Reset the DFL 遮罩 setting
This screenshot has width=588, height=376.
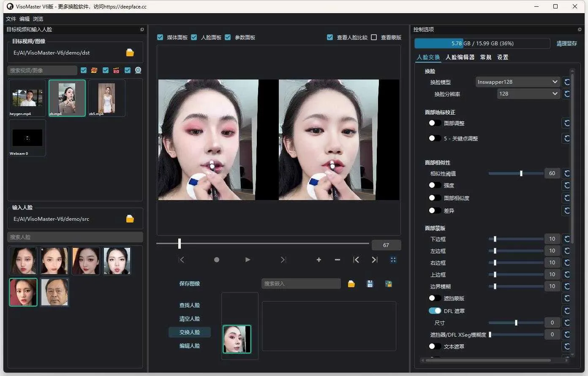pos(567,311)
